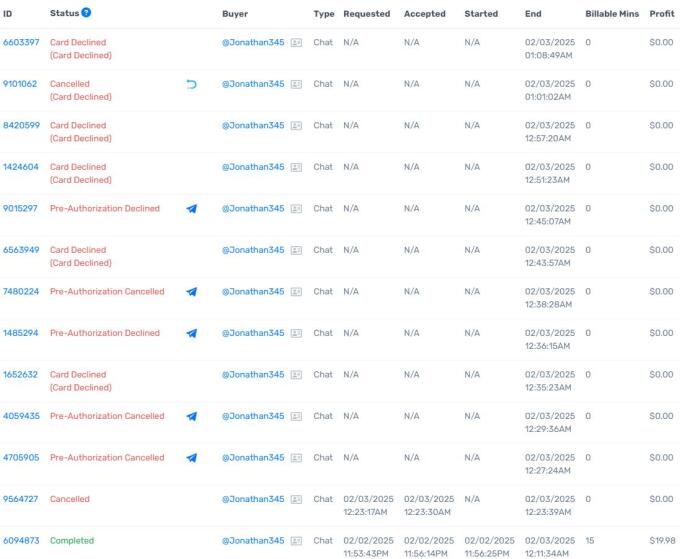680x559 pixels.
Task: Open order ID 6603397 link
Action: pyautogui.click(x=20, y=43)
